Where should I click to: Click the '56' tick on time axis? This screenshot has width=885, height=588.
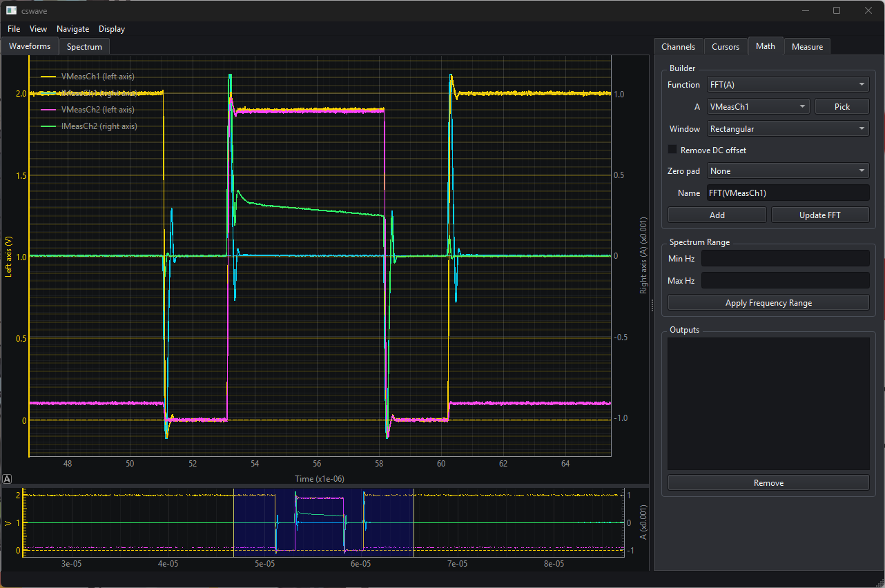(x=317, y=464)
